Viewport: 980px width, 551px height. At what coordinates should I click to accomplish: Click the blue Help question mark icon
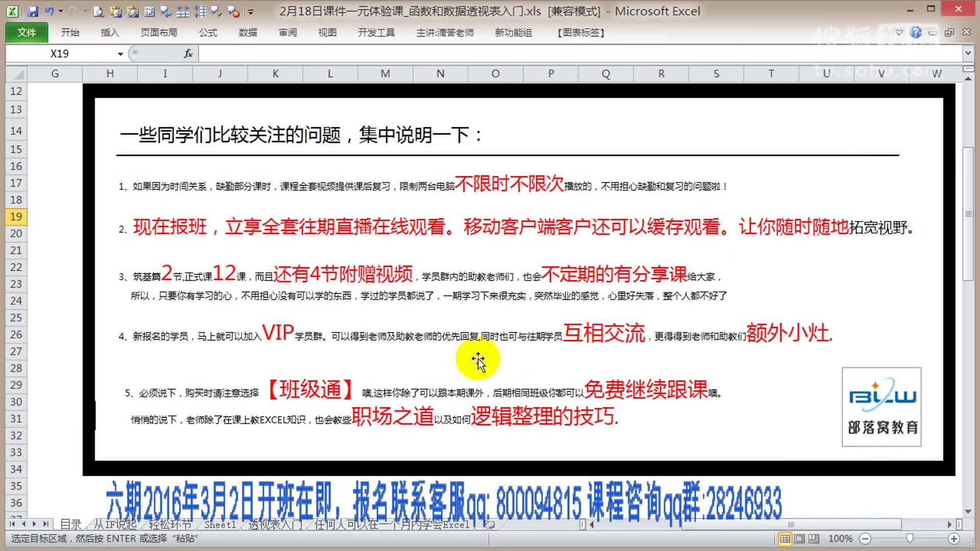tap(916, 32)
